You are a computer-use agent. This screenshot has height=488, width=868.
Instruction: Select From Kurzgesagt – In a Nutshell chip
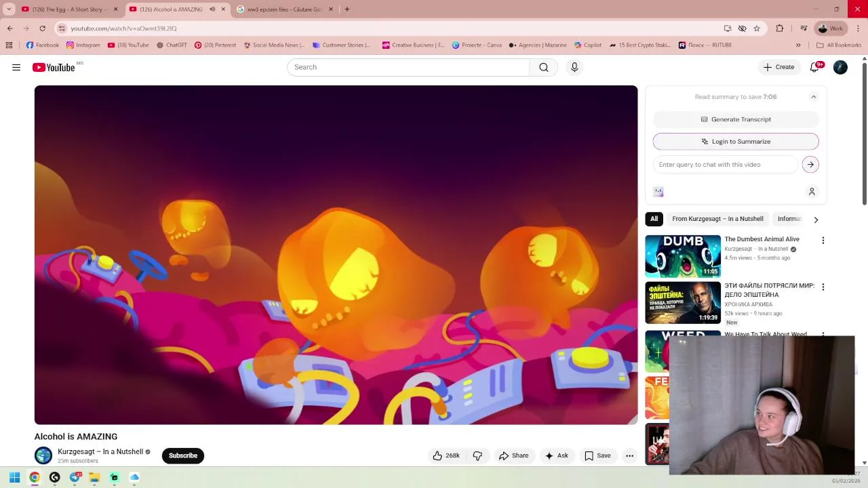point(717,219)
